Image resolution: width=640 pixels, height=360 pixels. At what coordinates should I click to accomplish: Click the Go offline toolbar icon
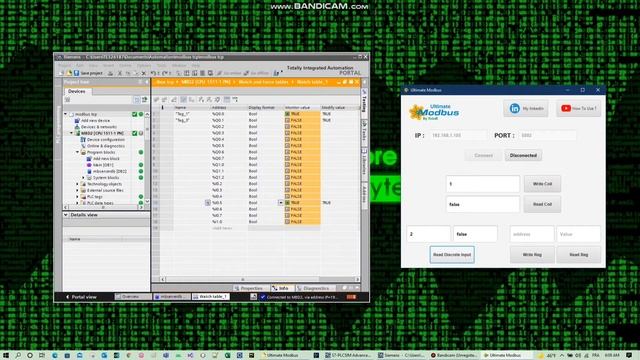point(246,73)
